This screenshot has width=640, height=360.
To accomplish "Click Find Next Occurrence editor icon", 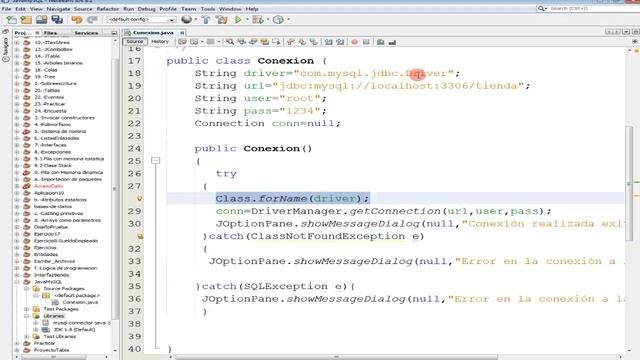I will coord(253,42).
